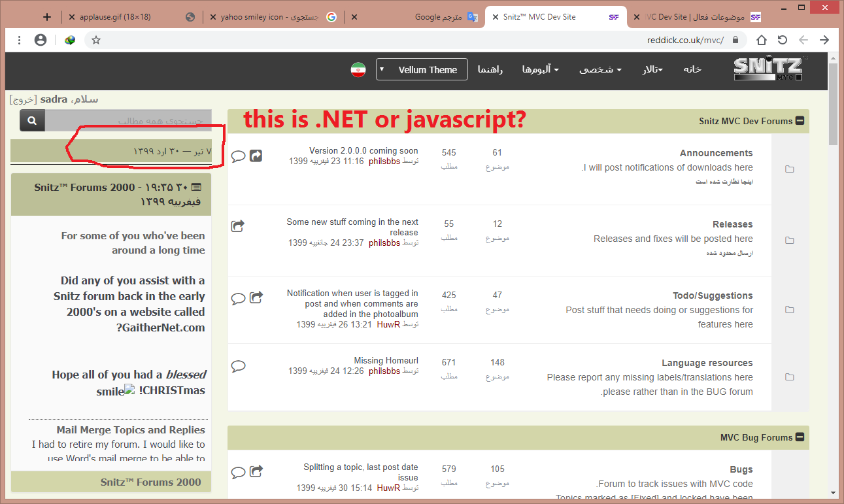Reload the page using the refresh icon

782,40
